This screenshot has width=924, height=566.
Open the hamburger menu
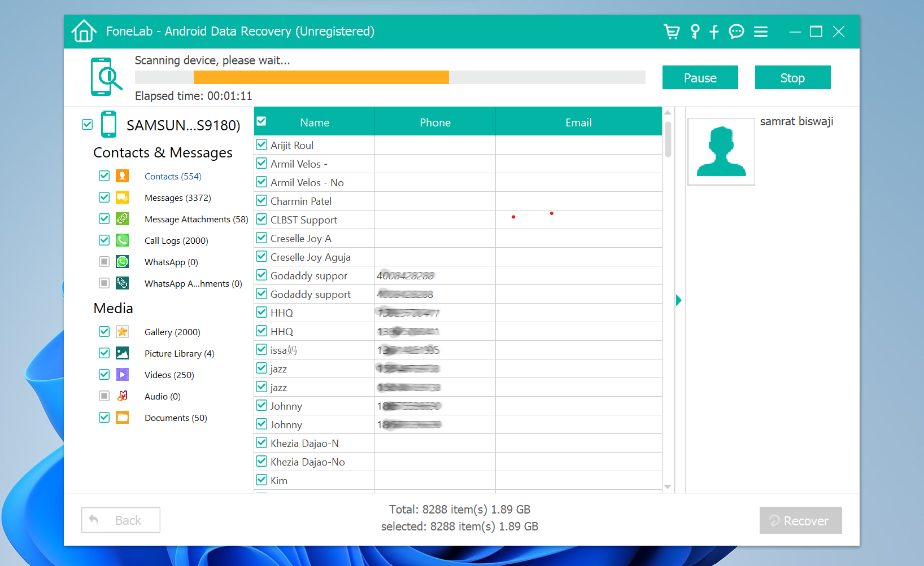761,32
